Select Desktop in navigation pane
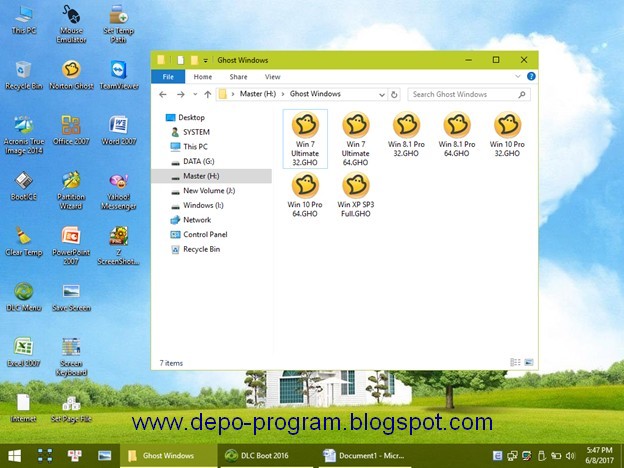624x468 pixels. 185,117
